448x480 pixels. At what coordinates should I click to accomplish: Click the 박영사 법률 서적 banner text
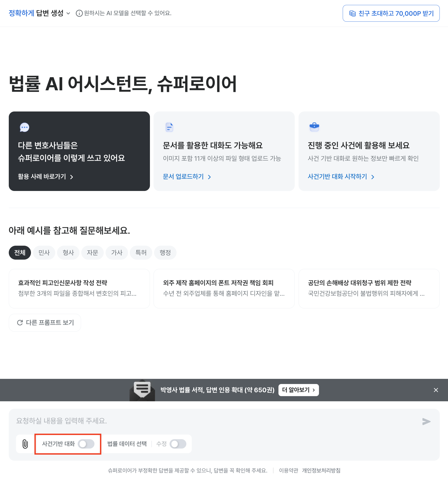click(x=218, y=390)
